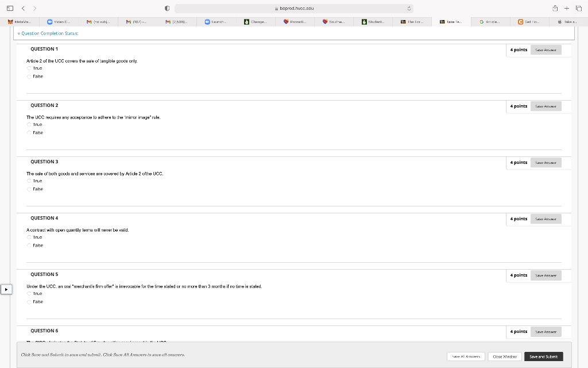Reload the page in address bar
The image size is (588, 368).
pyautogui.click(x=409, y=8)
